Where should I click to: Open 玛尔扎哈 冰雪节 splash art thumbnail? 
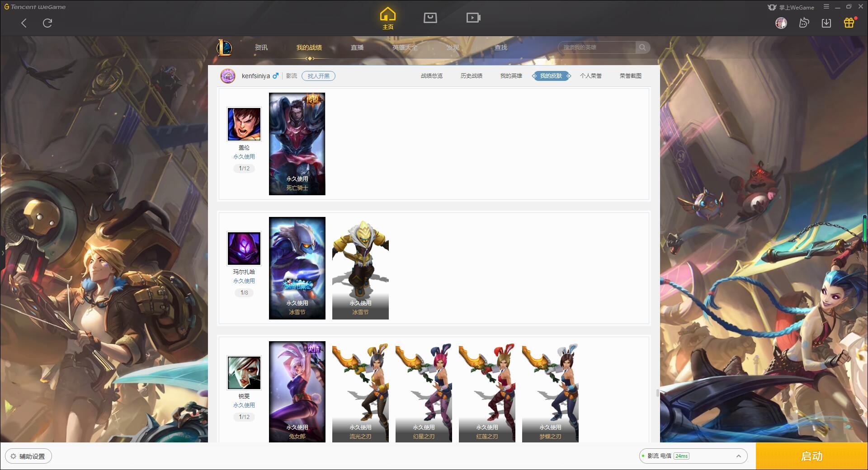point(297,268)
